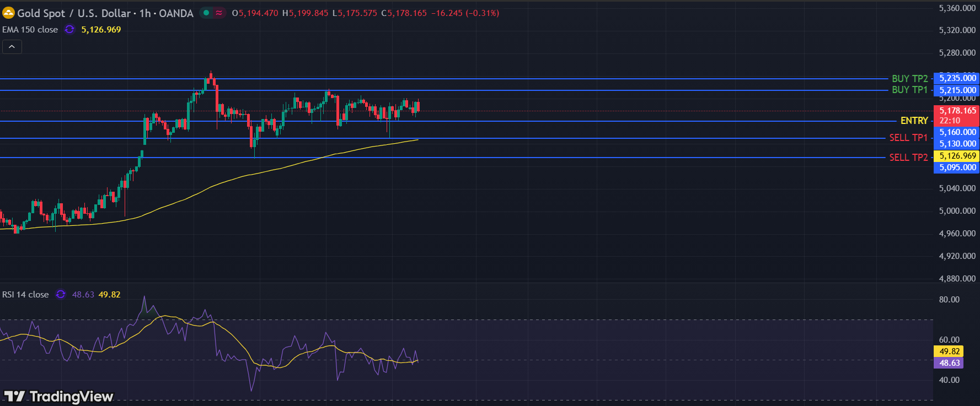Screen dimensions: 980x406
Task: Click the blue 5,235.000 price axis tag
Action: 957,78
